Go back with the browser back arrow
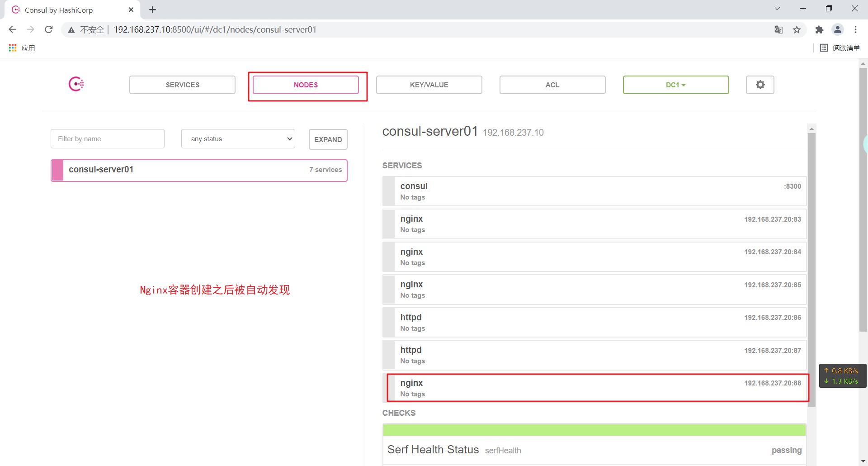Viewport: 868px width, 466px height. tap(12, 29)
